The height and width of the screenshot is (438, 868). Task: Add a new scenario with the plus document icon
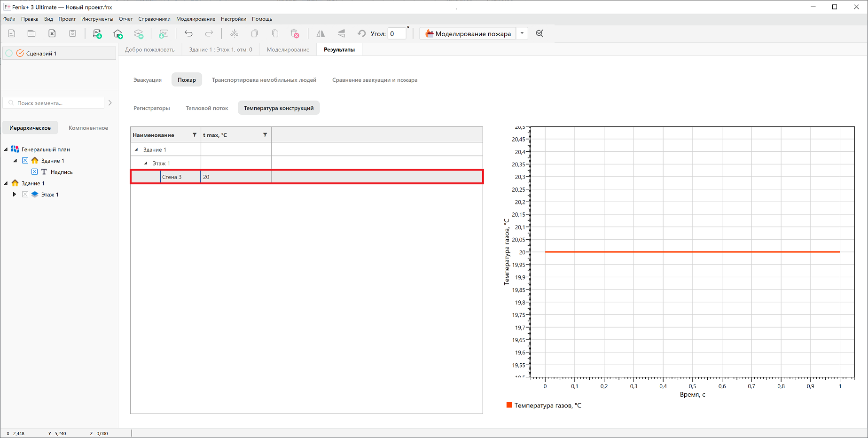[97, 33]
